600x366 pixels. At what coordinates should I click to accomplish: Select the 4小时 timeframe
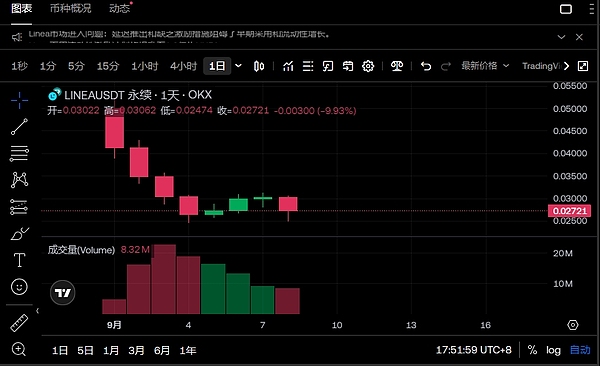coord(184,66)
